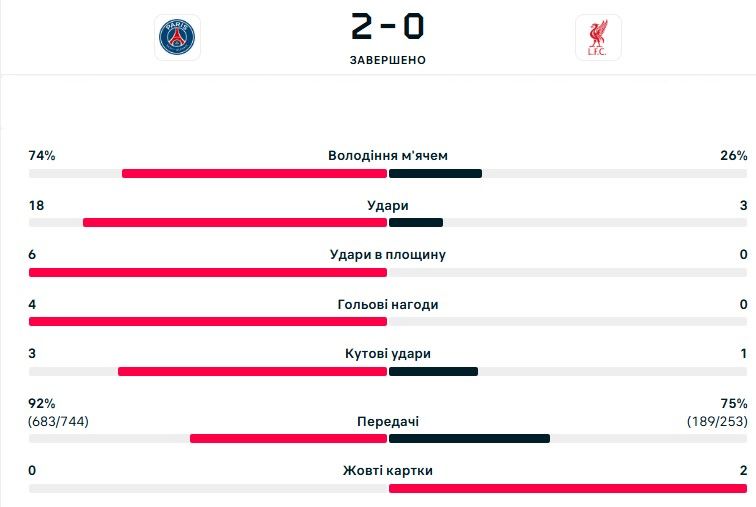Click the Liverpool FC club logo
Screen dimensions: 756x507
[597, 38]
